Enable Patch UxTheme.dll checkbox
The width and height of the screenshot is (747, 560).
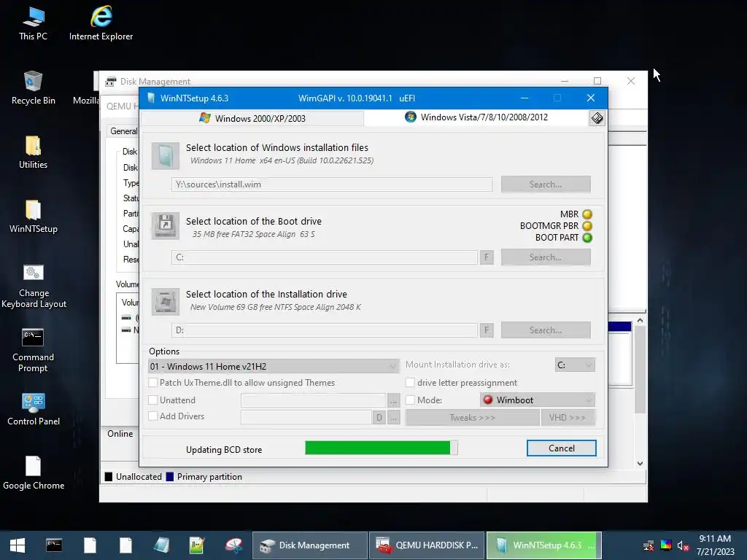(x=153, y=382)
